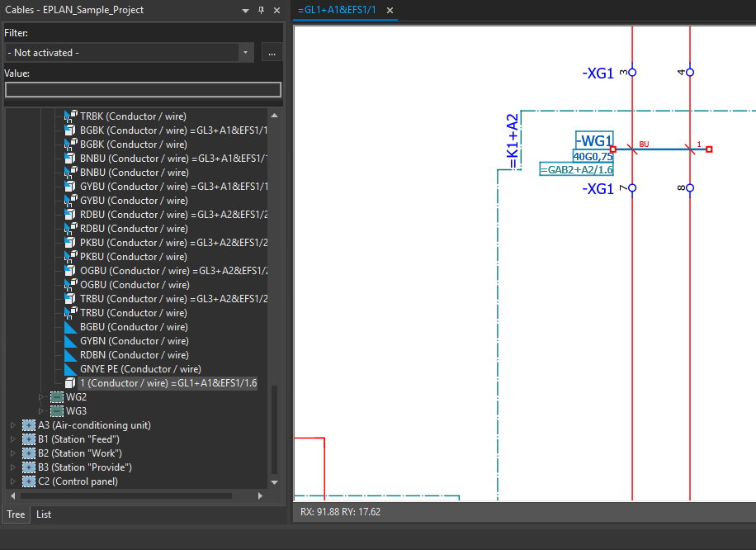The width and height of the screenshot is (756, 550).
Task: Click the RDBN conductor/wire icon
Action: click(70, 354)
